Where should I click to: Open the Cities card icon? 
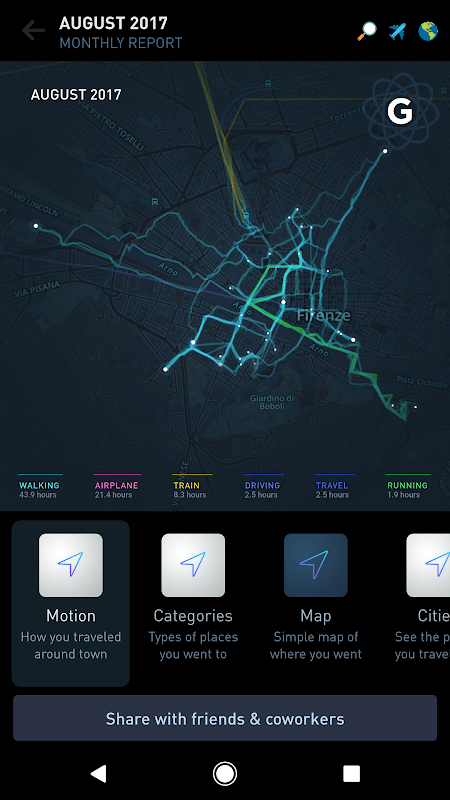point(428,565)
